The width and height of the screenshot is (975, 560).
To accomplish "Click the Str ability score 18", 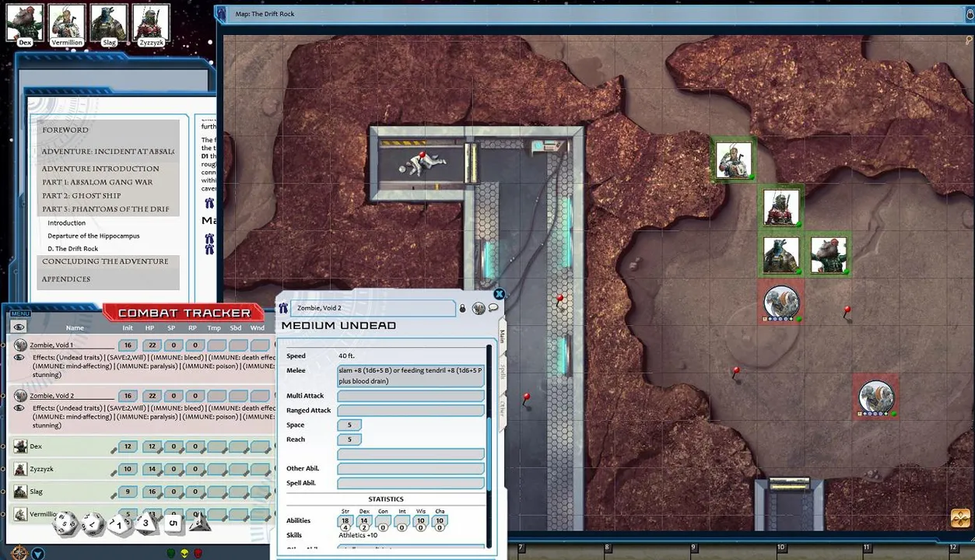I will click(345, 520).
